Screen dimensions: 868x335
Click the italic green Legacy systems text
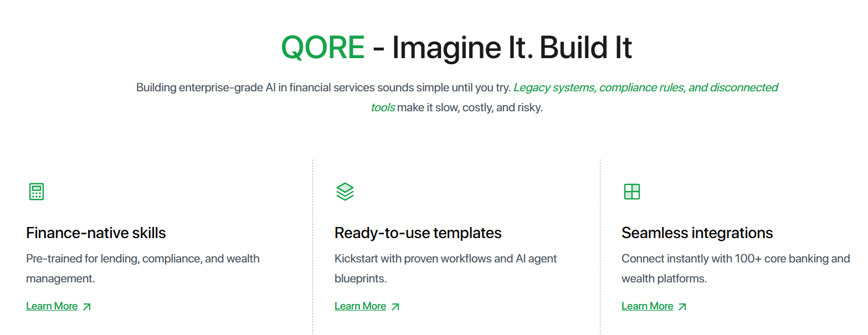(554, 87)
